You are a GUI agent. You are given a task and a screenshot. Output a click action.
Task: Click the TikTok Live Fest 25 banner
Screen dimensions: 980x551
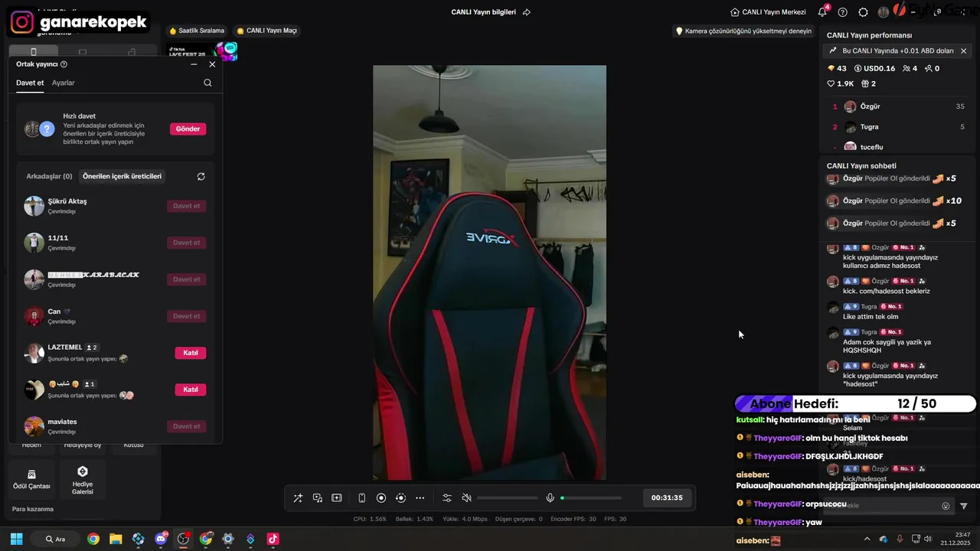click(203, 51)
